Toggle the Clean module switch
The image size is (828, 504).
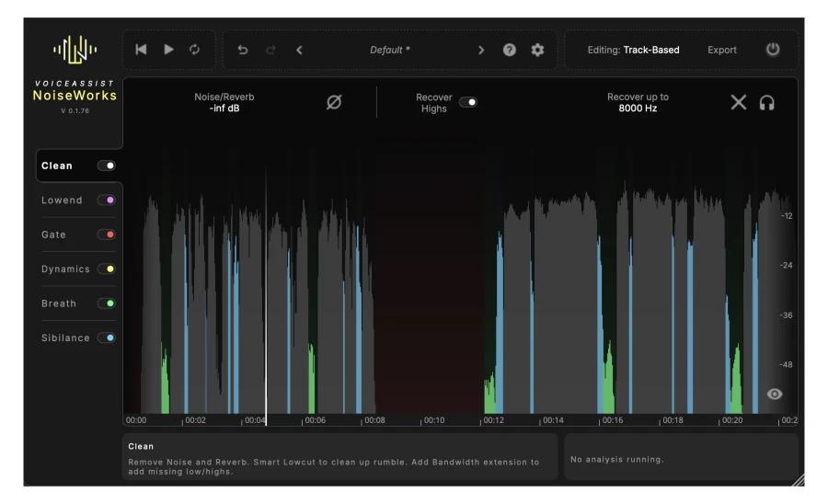106,166
